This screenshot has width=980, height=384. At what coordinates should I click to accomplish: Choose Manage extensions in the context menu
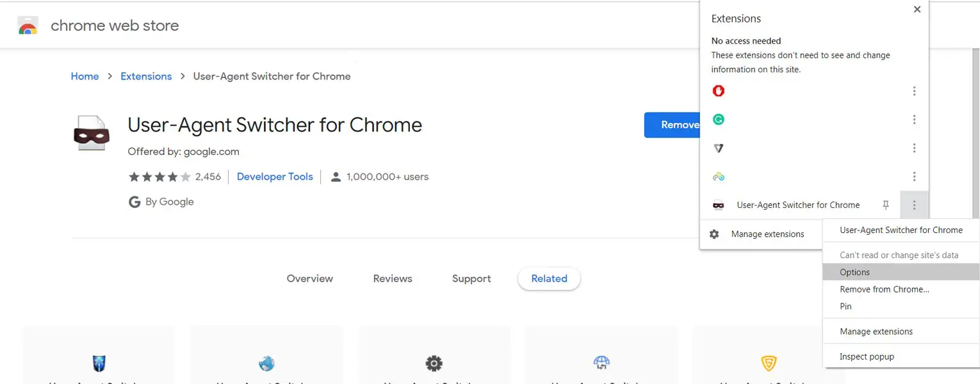pyautogui.click(x=901, y=332)
